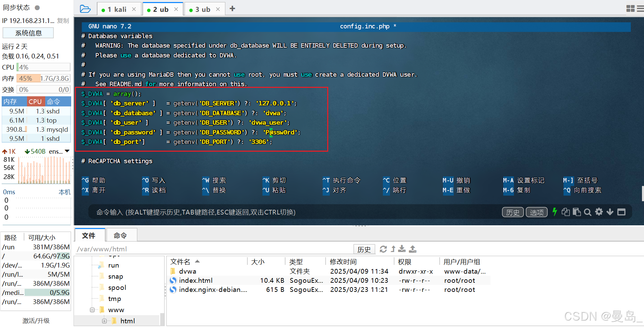Sort disk list by 可用/大小 column
644x327 pixels.
click(42, 237)
